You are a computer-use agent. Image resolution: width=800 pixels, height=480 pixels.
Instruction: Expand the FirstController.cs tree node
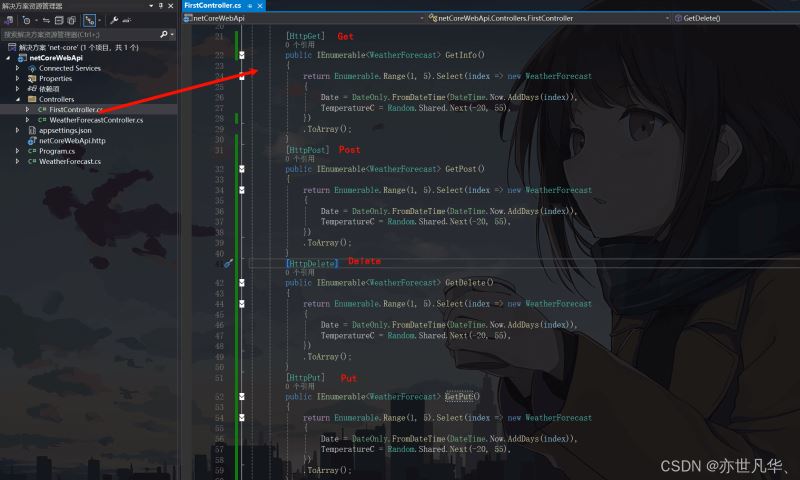tap(28, 109)
